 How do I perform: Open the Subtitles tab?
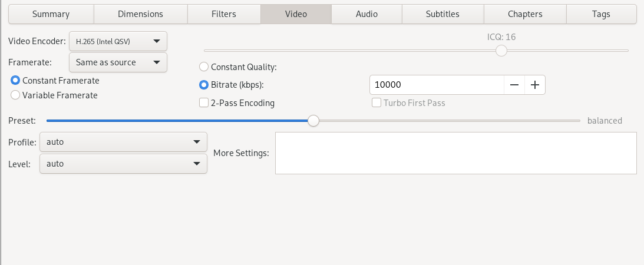tap(442, 14)
